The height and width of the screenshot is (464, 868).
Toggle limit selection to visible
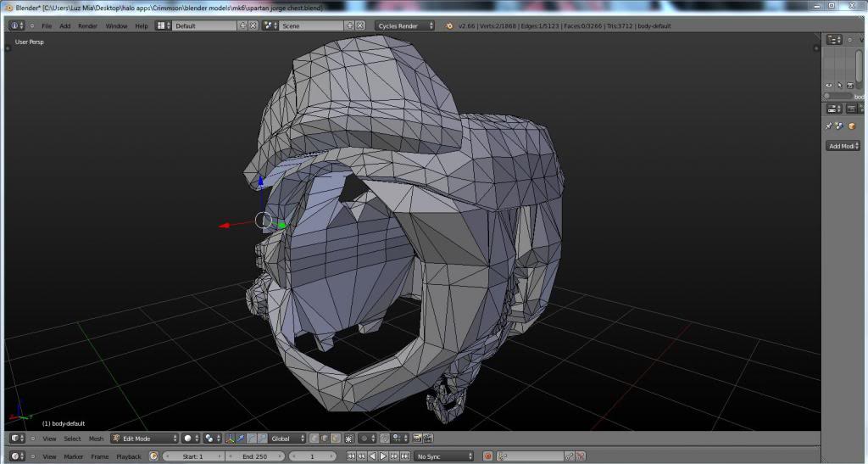click(x=349, y=439)
